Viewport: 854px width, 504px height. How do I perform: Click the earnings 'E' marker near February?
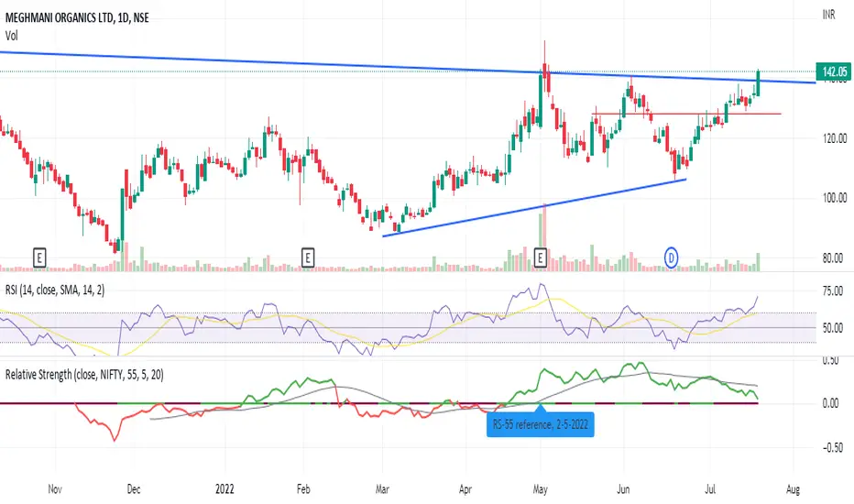(308, 257)
